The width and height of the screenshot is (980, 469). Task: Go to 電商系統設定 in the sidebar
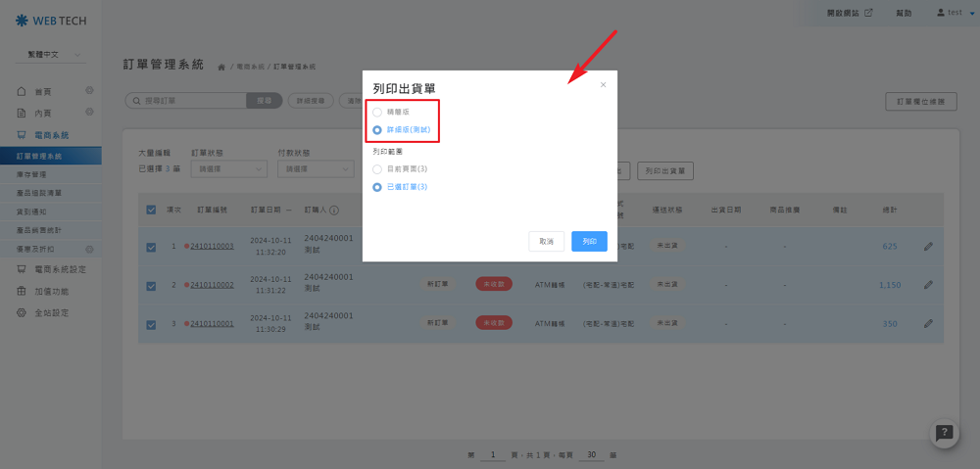(65, 269)
